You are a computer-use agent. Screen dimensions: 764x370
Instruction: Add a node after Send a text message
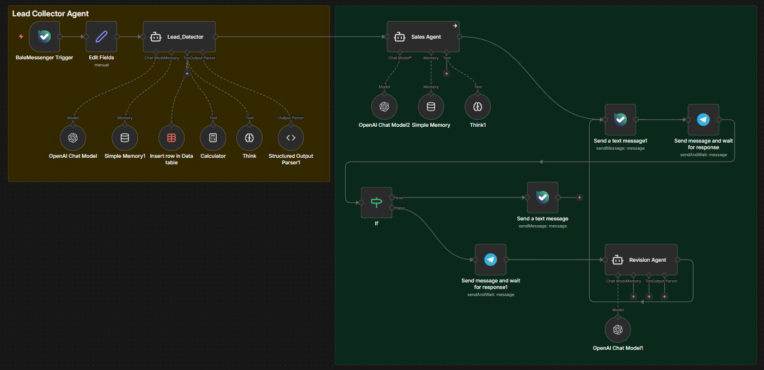579,197
